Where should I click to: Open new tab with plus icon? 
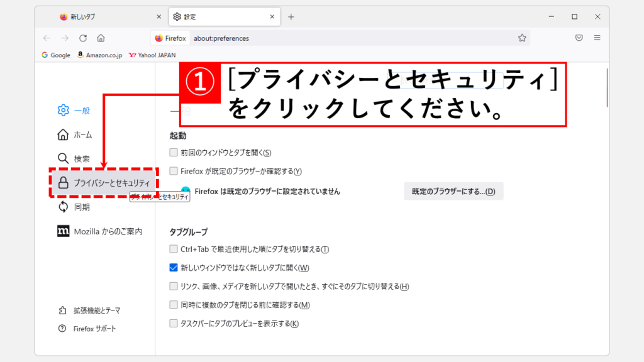[291, 17]
